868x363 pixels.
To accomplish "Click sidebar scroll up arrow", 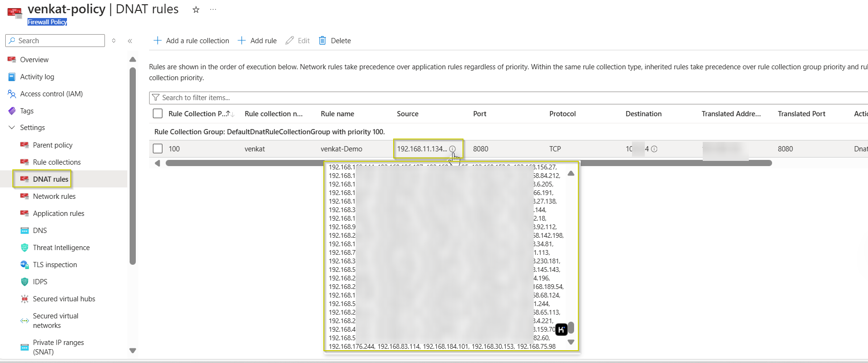I will point(133,59).
